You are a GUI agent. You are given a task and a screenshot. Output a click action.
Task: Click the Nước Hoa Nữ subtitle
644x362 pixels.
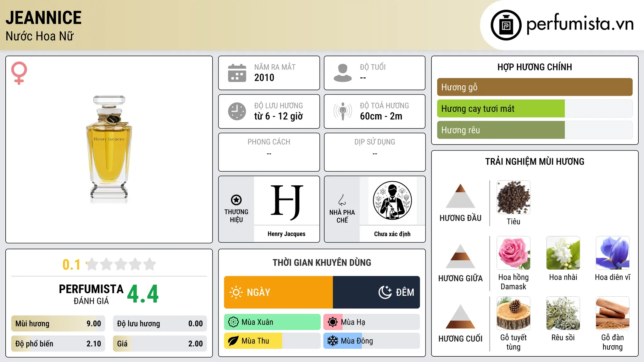point(40,36)
